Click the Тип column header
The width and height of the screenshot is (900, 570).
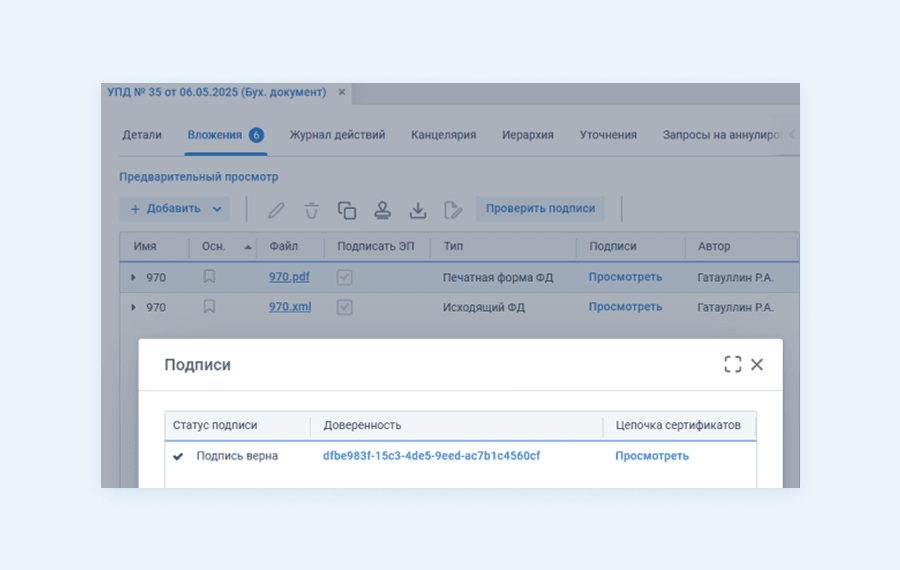coord(453,246)
